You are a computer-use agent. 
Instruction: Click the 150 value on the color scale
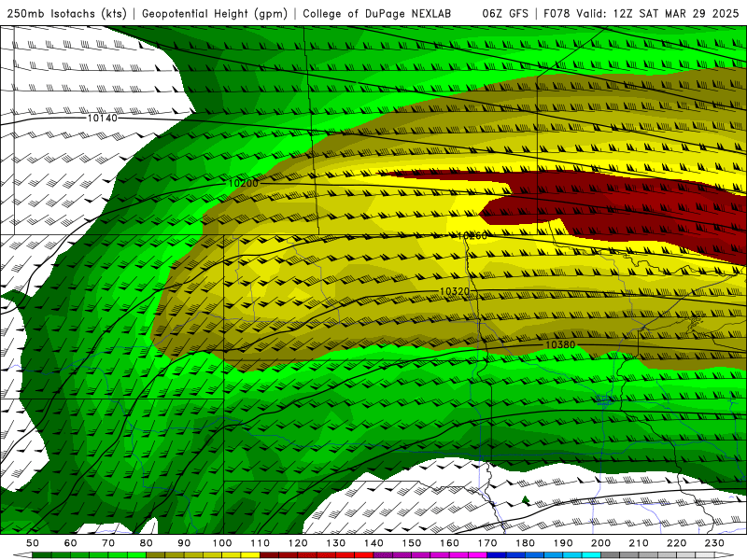point(412,543)
